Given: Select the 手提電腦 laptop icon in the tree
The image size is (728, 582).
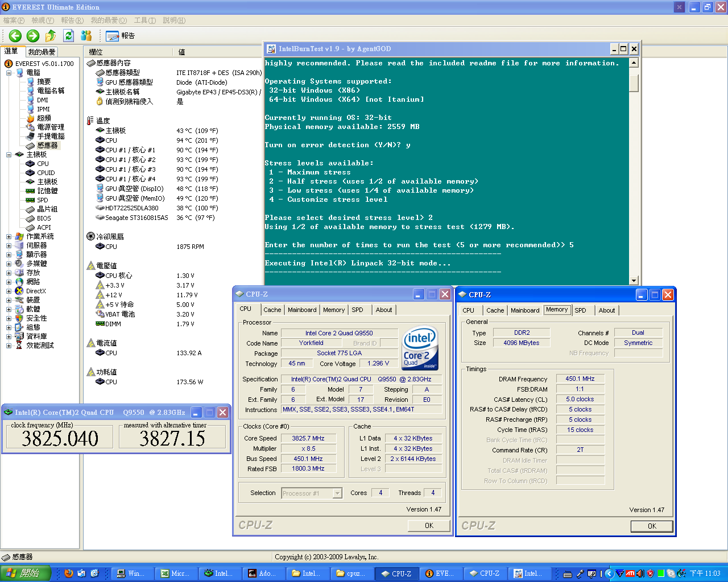Looking at the screenshot, I should click(31, 136).
